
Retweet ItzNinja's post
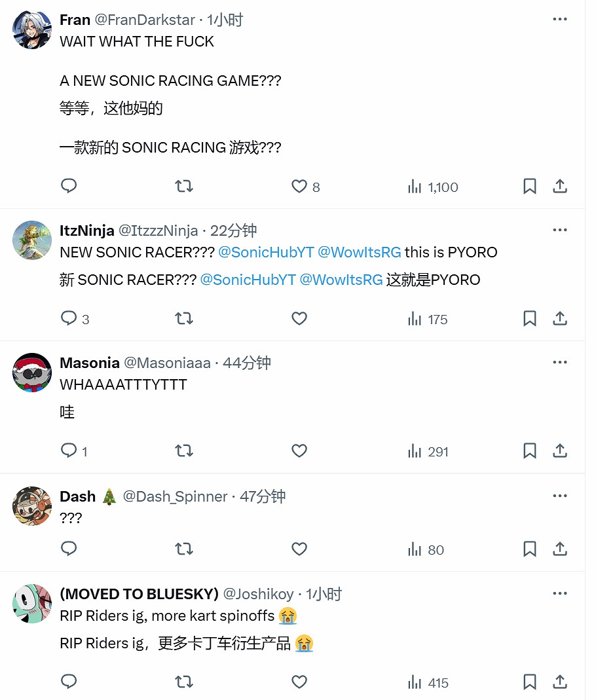click(184, 319)
